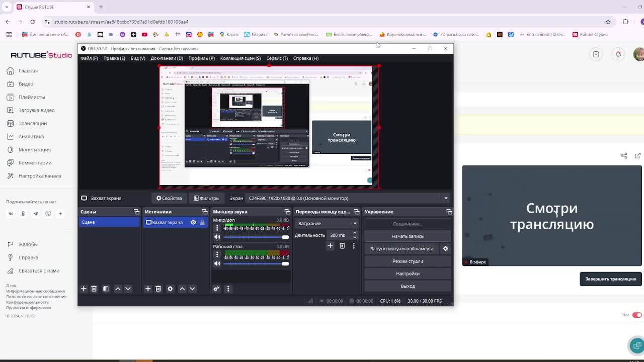Undock the Управление panel
The width and height of the screenshot is (644, 362).
(449, 212)
